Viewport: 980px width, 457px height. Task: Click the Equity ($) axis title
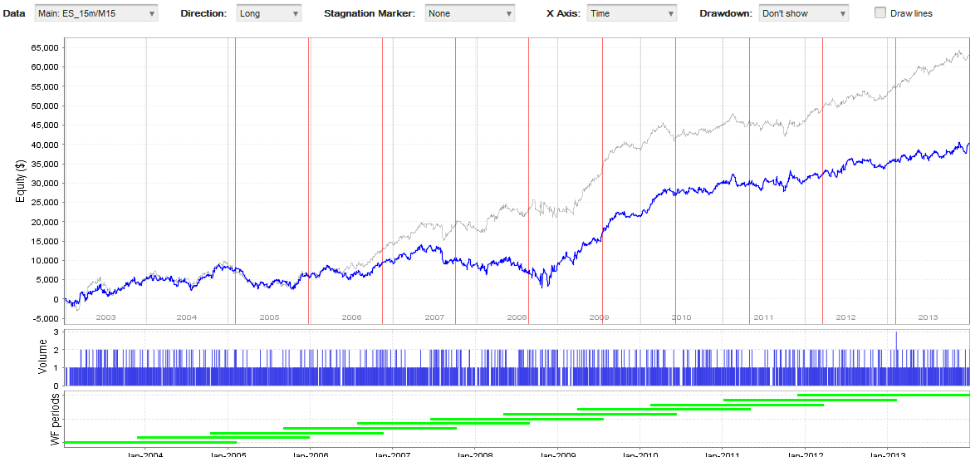[x=19, y=181]
